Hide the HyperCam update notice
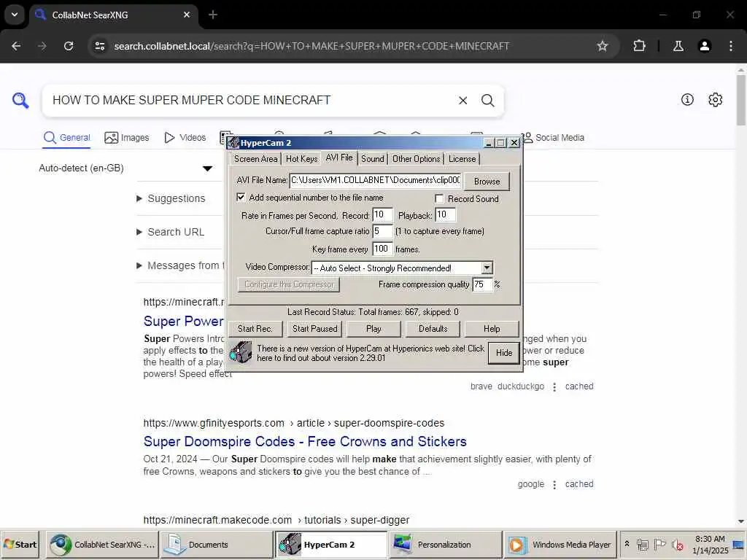The height and width of the screenshot is (560, 747). 503,353
